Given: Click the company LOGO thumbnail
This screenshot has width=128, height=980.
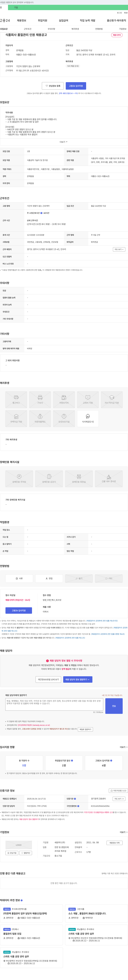Looking at the screenshot, I should [x=19, y=845].
